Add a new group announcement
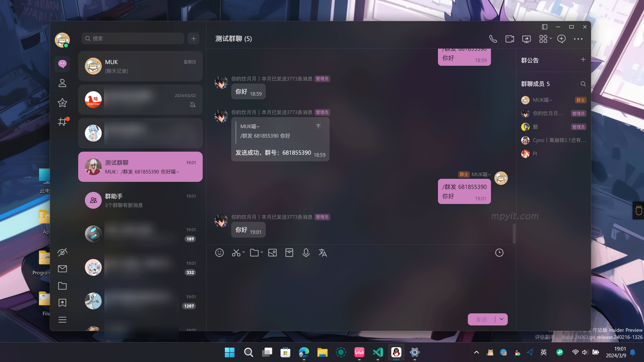This screenshot has height=362, width=644. [583, 59]
